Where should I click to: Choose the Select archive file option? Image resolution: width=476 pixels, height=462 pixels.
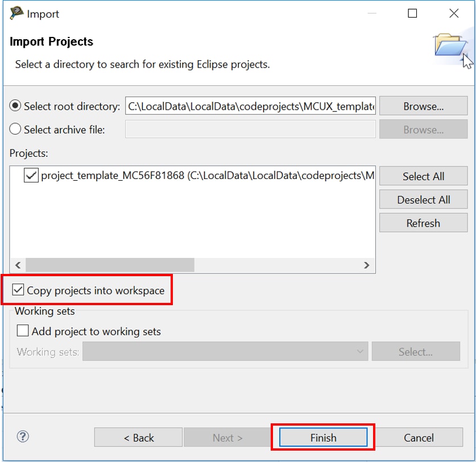point(16,130)
